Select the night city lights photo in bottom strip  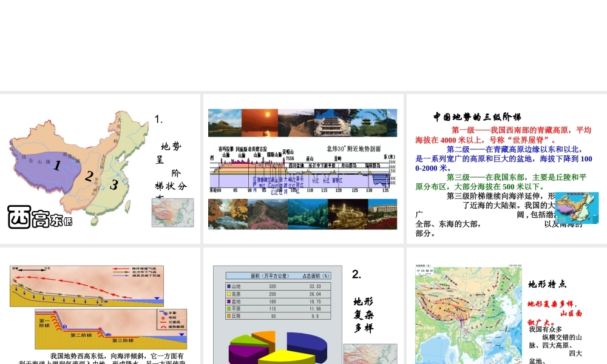(x=348, y=214)
